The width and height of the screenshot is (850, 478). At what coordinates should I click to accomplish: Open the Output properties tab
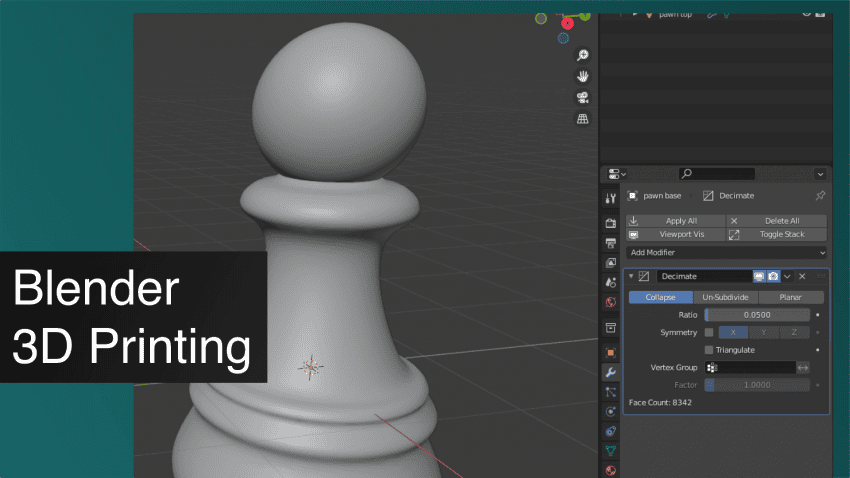coord(611,243)
